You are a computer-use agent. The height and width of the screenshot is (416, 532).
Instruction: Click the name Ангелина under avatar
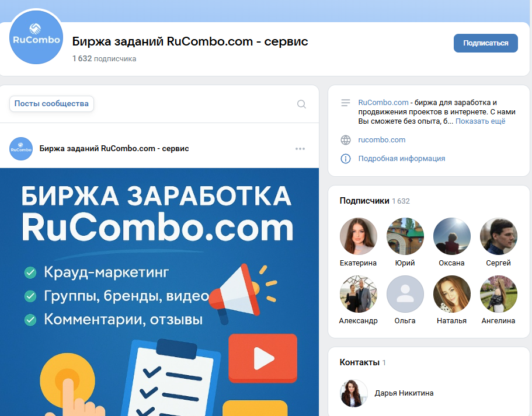(x=498, y=320)
